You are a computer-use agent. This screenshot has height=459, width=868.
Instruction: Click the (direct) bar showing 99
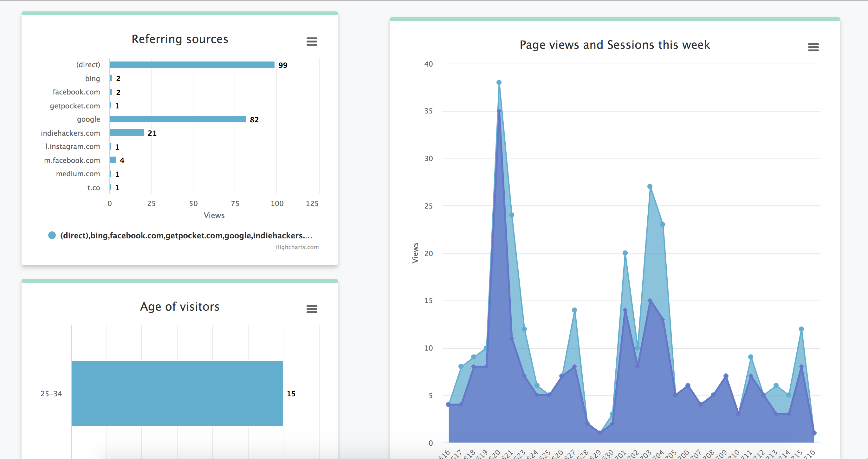[192, 65]
